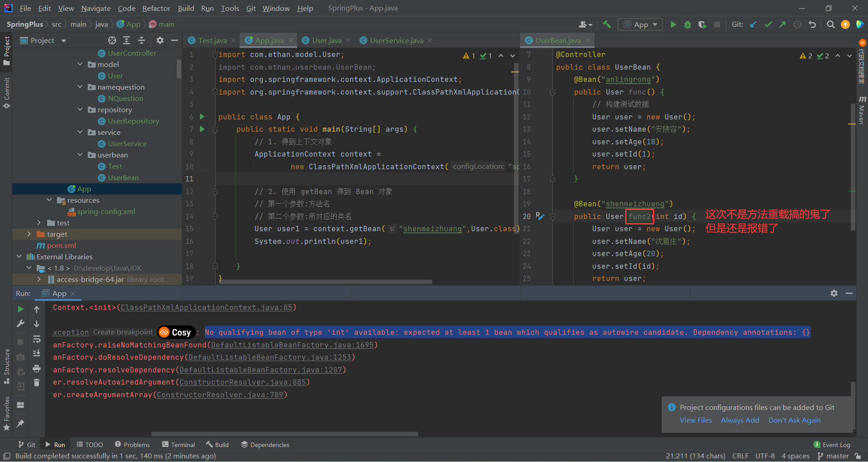Screen dimensions: 868x462
Task: Rollback changes with undo arrow icon
Action: [x=812, y=24]
